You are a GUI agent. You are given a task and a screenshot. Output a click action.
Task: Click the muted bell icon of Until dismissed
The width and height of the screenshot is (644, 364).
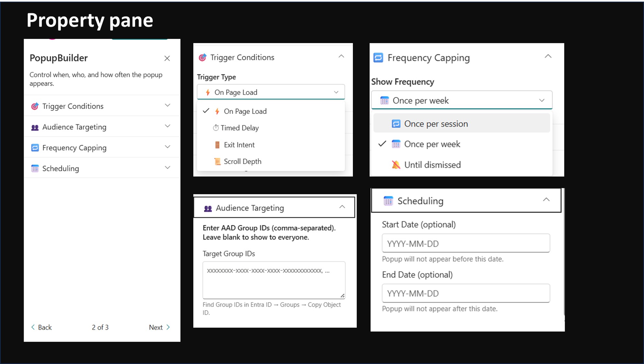(x=396, y=165)
